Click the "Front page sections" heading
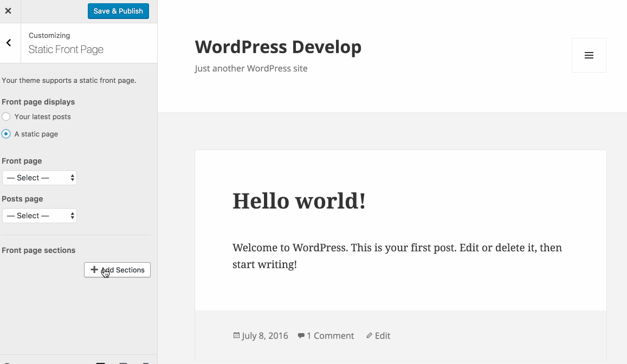This screenshot has height=364, width=627. pos(38,250)
